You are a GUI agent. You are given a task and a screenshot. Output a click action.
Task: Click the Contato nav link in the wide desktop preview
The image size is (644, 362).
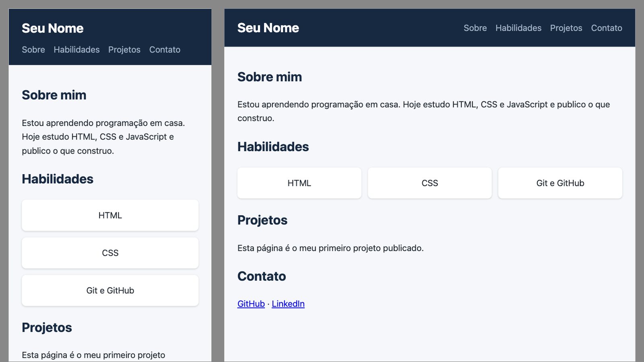(x=607, y=28)
